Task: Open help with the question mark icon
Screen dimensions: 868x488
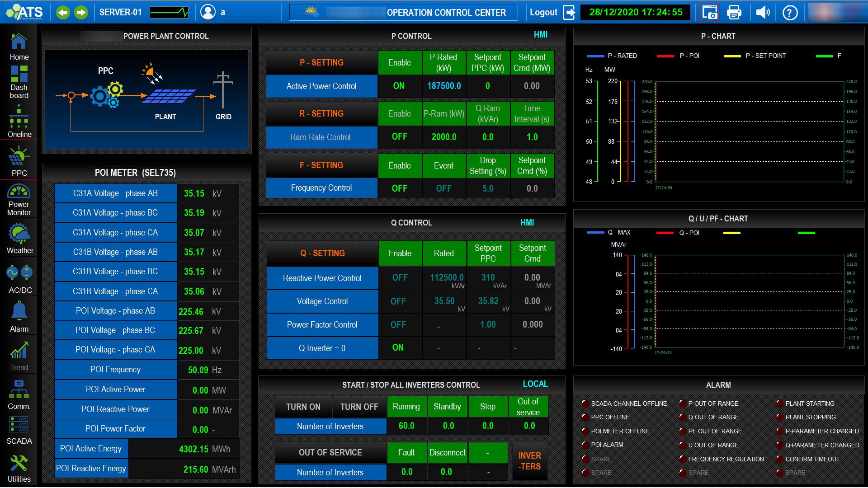Action: pyautogui.click(x=790, y=12)
